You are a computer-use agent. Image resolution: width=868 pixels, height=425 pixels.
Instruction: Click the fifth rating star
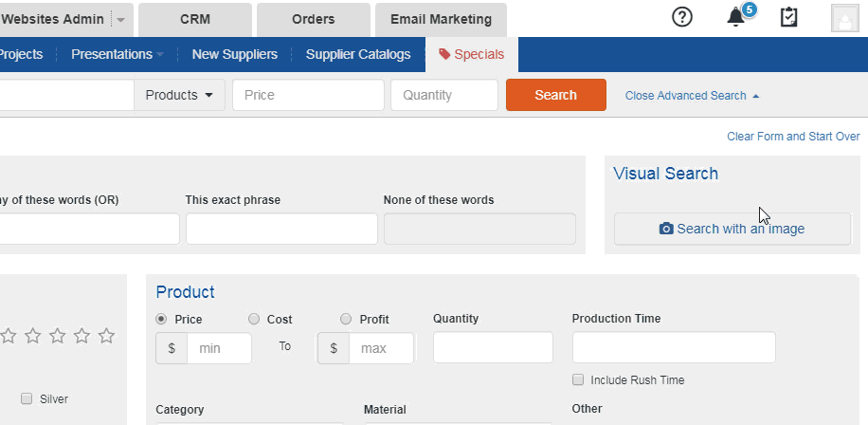(x=106, y=335)
